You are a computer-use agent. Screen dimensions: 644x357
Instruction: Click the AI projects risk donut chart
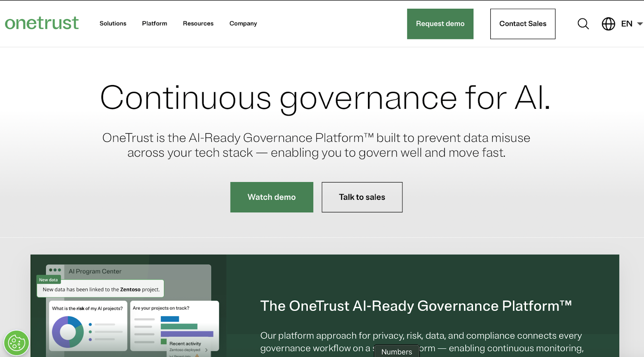(x=68, y=332)
